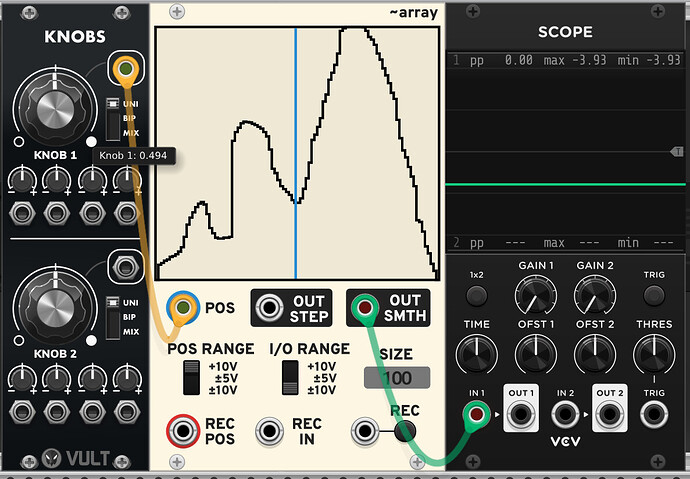Click the REC IN input jack
This screenshot has width=690, height=479.
268,431
